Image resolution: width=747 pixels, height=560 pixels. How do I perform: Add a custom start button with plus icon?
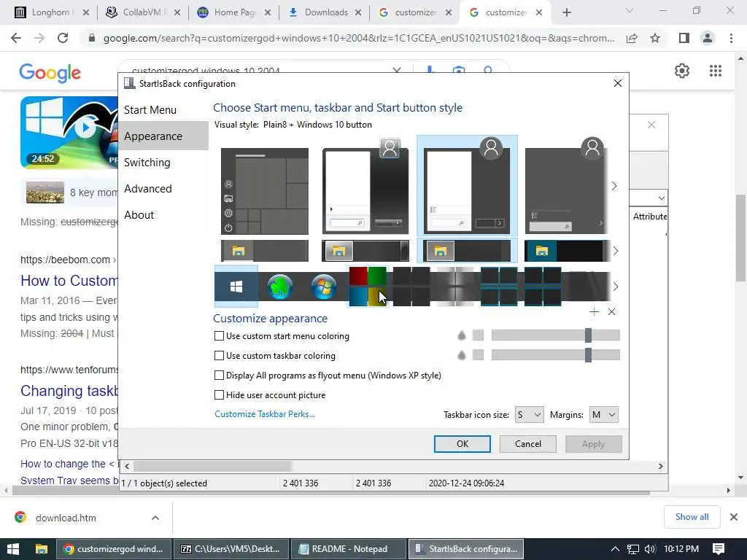(x=594, y=312)
